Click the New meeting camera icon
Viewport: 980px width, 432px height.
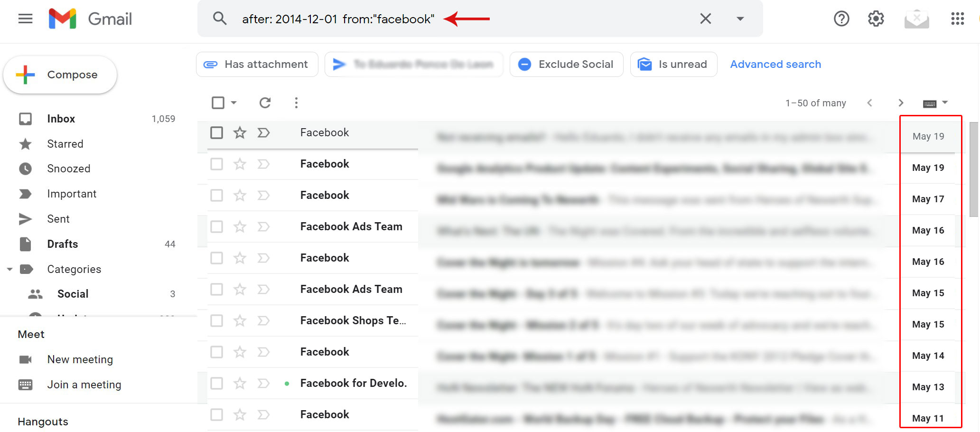pyautogui.click(x=25, y=359)
